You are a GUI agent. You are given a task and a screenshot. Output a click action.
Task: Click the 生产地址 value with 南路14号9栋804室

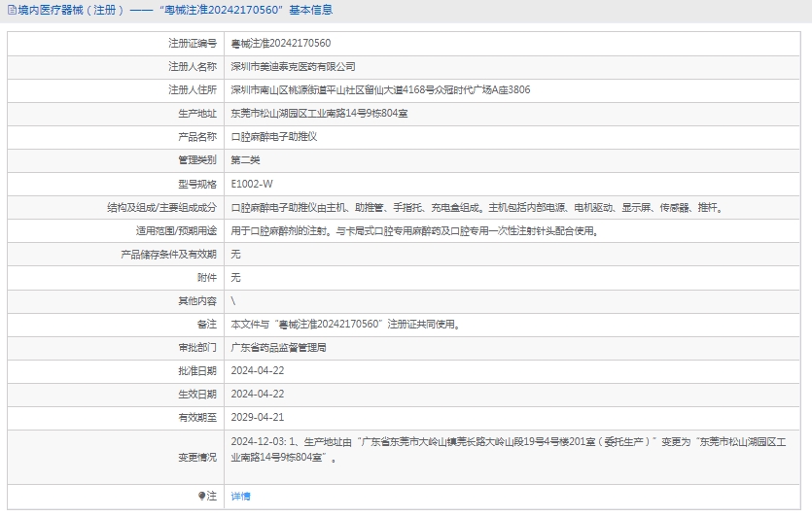(x=319, y=114)
